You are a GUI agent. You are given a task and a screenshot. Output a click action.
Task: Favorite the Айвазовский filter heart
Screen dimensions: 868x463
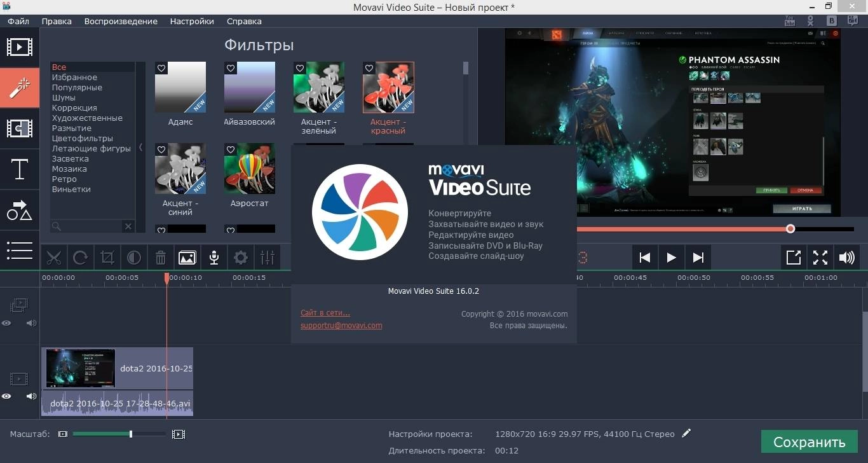pos(231,68)
